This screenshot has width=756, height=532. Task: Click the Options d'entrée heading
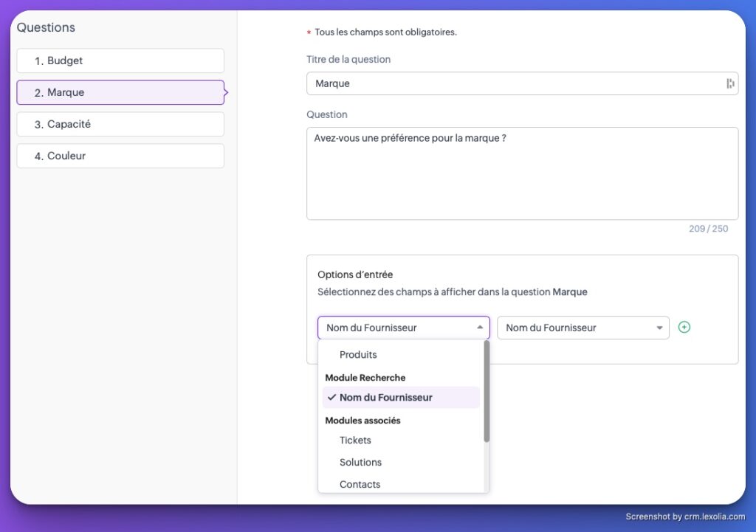[355, 274]
